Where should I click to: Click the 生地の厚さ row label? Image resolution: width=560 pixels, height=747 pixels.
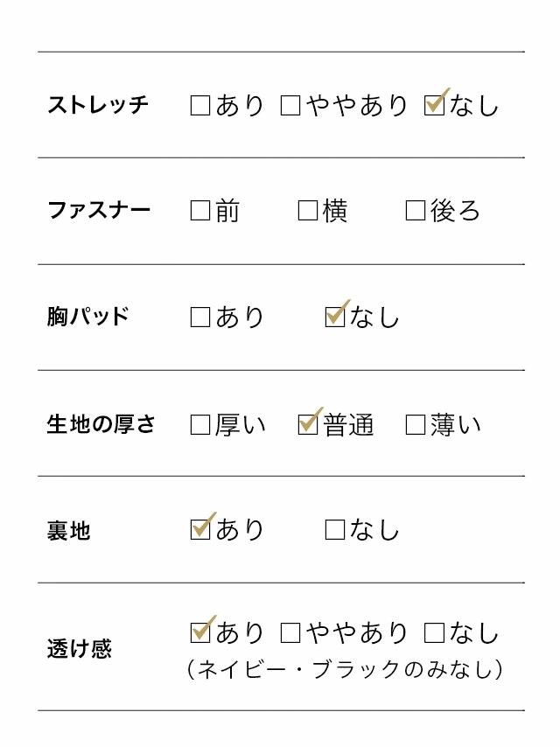[101, 424]
